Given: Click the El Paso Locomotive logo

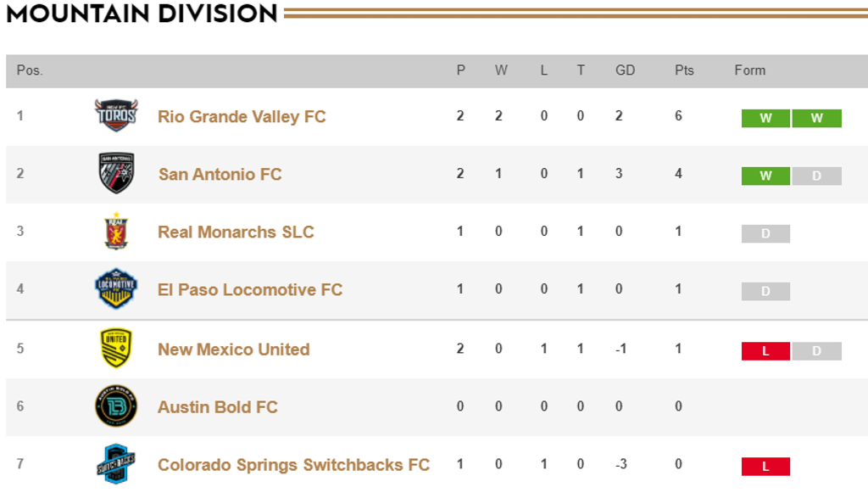Looking at the screenshot, I should click(116, 288).
